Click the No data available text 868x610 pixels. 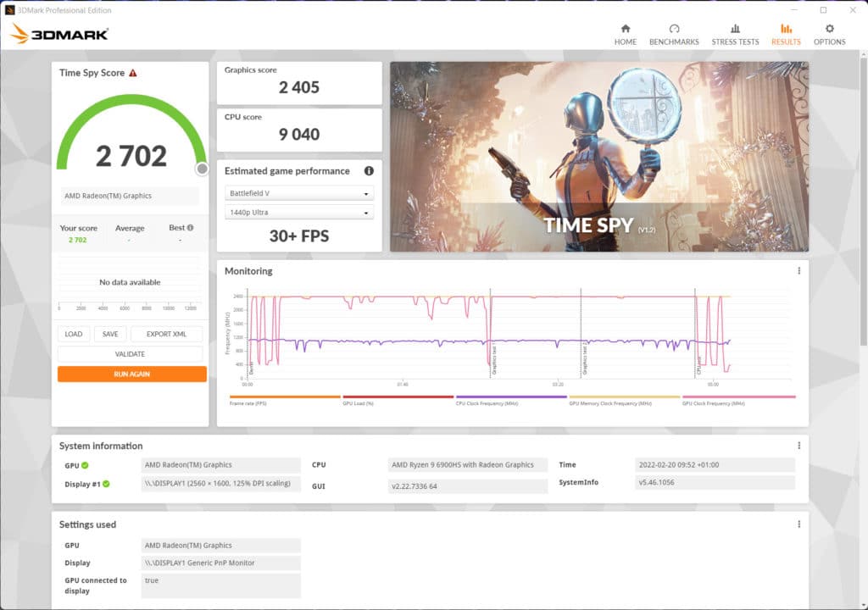pos(130,282)
